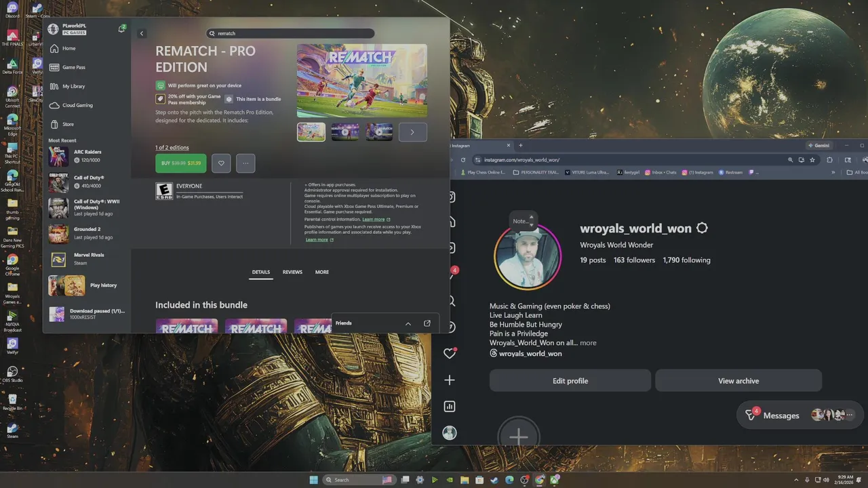Open the Play Chess Online bookmark

pyautogui.click(x=482, y=172)
